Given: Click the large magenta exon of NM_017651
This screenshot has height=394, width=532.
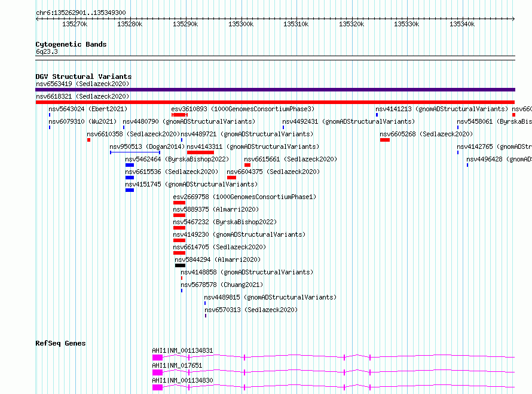Looking at the screenshot, I should (x=157, y=372).
